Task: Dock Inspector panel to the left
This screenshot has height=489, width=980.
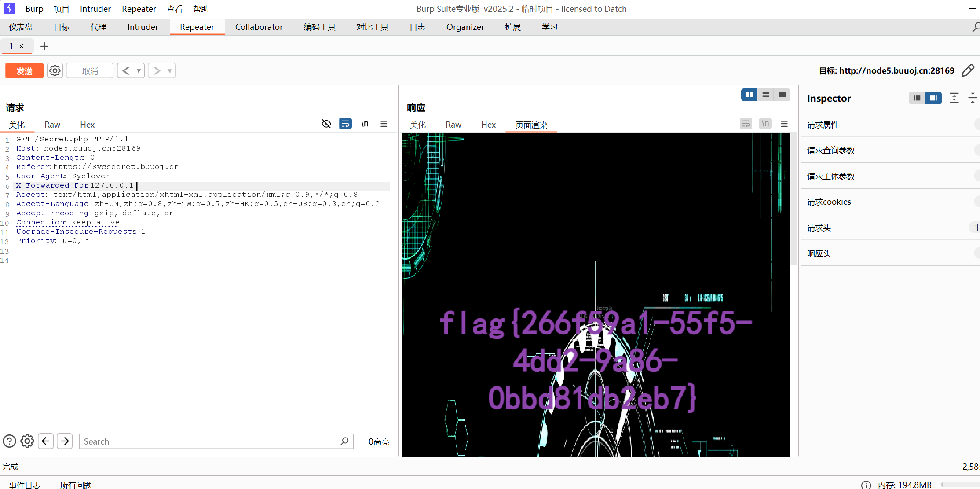Action: click(917, 98)
